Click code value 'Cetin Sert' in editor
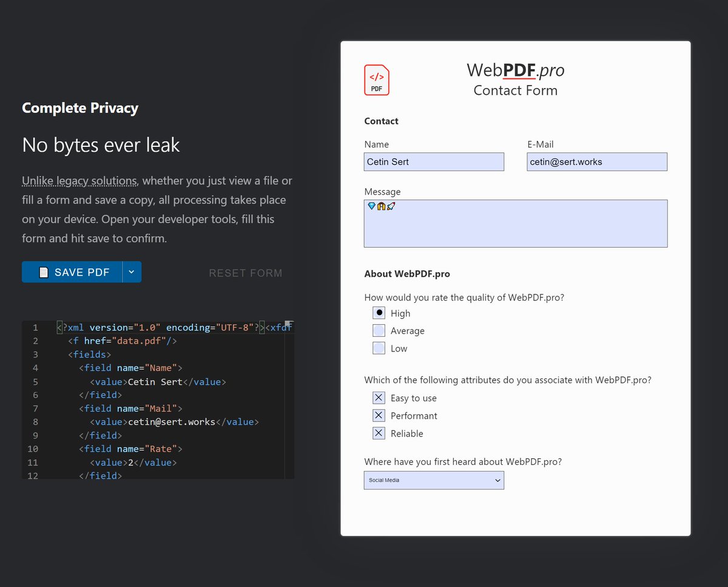Image resolution: width=728 pixels, height=587 pixels. 155,382
